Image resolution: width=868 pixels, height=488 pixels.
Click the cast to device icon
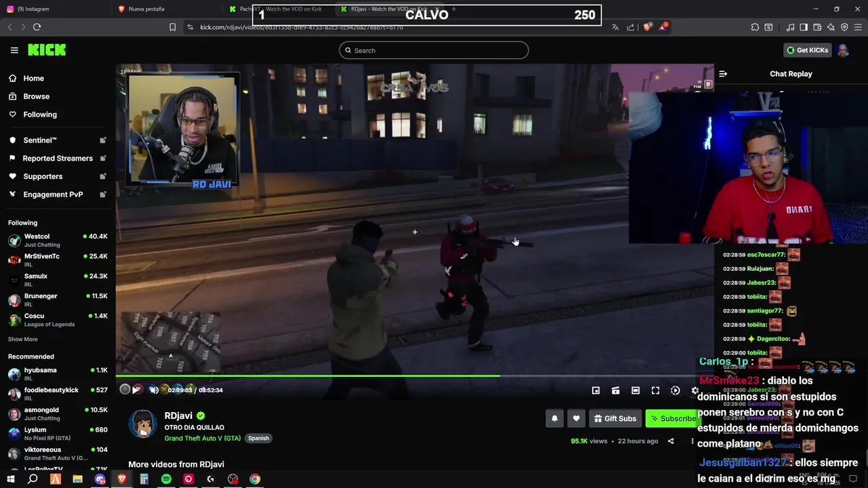[x=616, y=390]
